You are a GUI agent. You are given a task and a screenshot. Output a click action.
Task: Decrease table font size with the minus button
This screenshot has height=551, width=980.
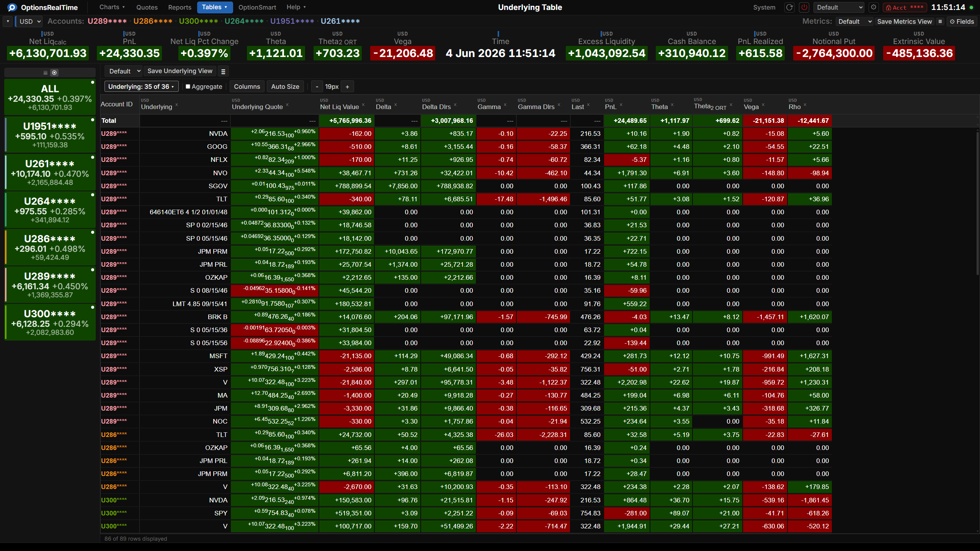[x=317, y=87]
